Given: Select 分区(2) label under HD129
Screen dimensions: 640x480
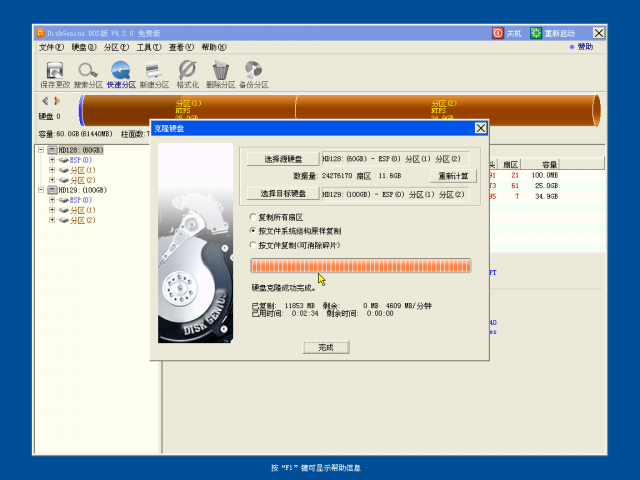Looking at the screenshot, I should (x=82, y=220).
